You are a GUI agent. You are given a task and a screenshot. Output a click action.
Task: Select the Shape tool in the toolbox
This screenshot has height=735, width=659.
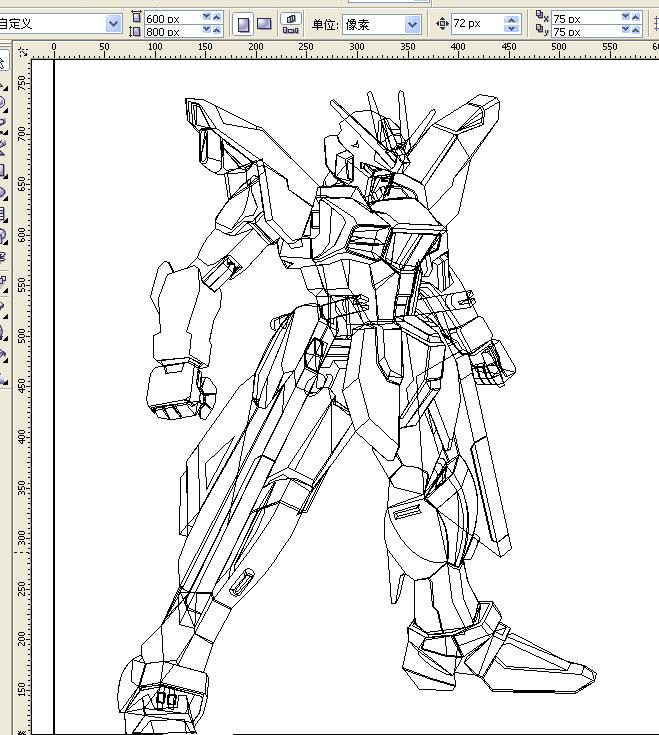coord(2,84)
